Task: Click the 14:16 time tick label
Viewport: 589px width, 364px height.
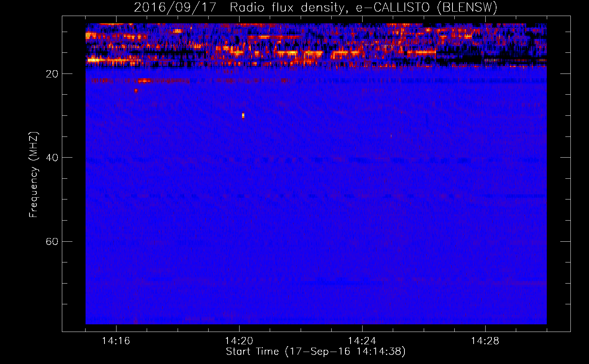Action: click(x=116, y=341)
